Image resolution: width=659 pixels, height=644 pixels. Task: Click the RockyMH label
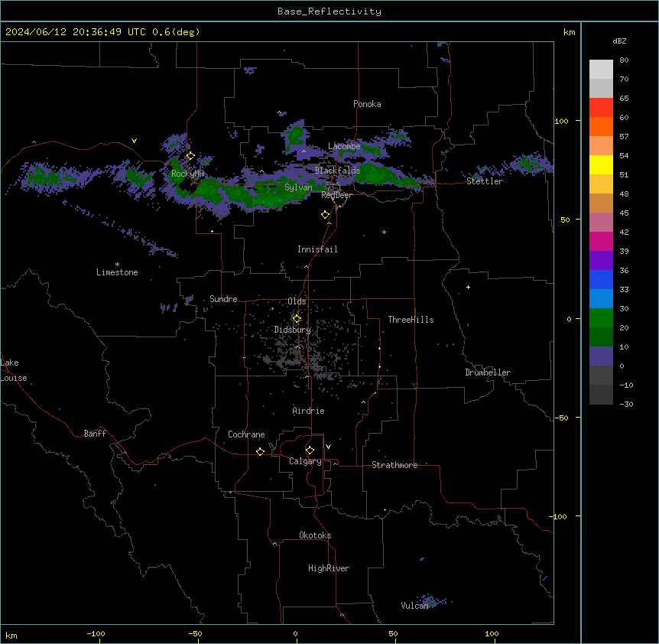tap(187, 174)
